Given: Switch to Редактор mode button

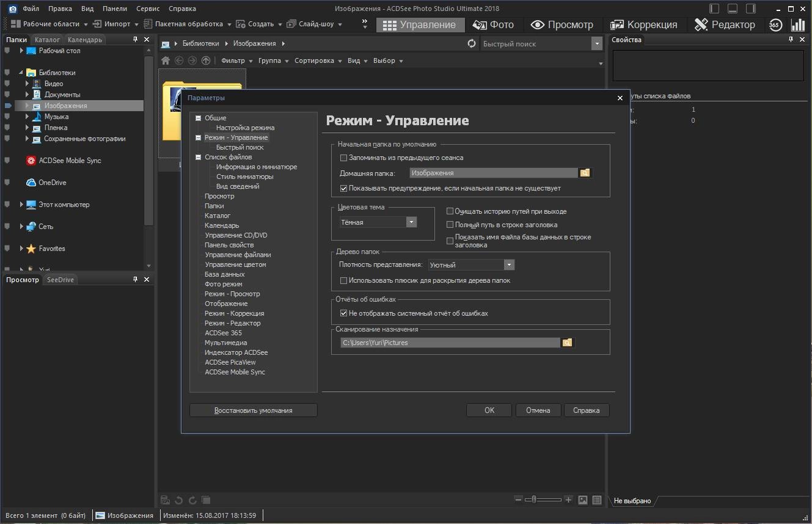Looking at the screenshot, I should pyautogui.click(x=725, y=24).
